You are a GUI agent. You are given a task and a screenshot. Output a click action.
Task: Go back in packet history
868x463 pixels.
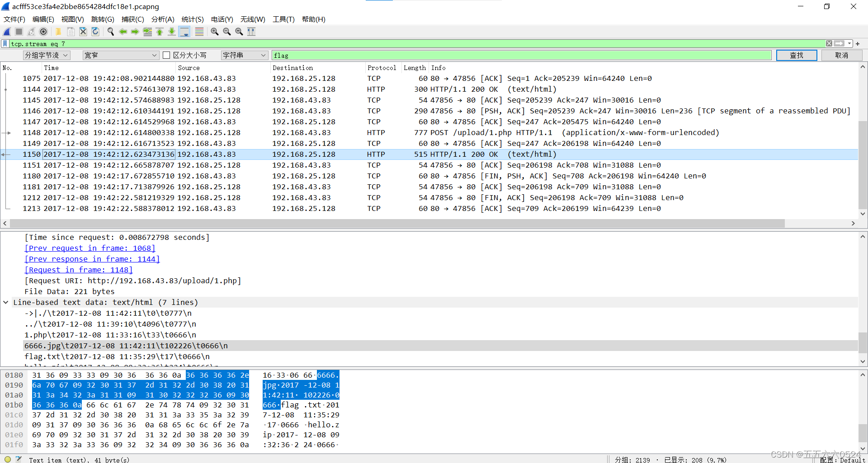click(x=123, y=32)
